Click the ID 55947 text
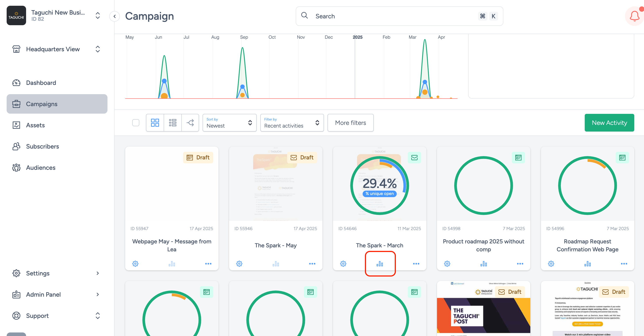 point(140,229)
